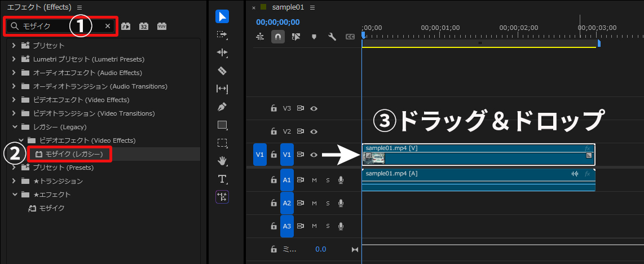Select the Type tool
This screenshot has width=644, height=264.
click(x=222, y=179)
